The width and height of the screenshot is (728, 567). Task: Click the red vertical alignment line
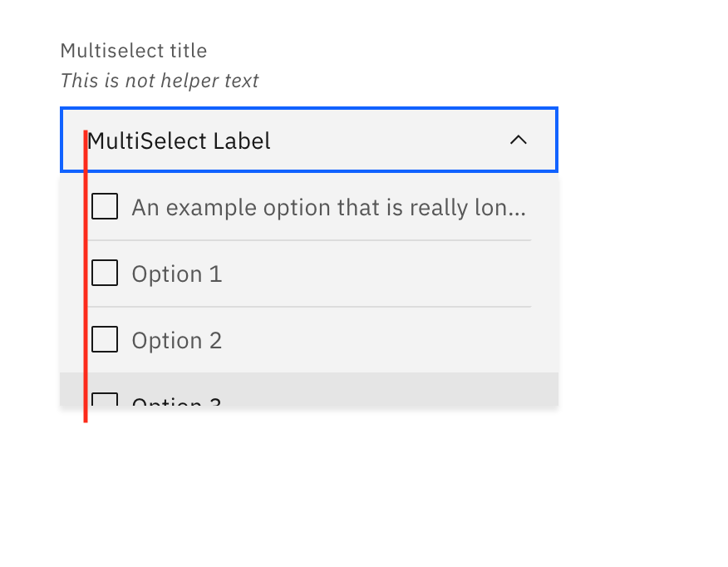tap(86, 274)
